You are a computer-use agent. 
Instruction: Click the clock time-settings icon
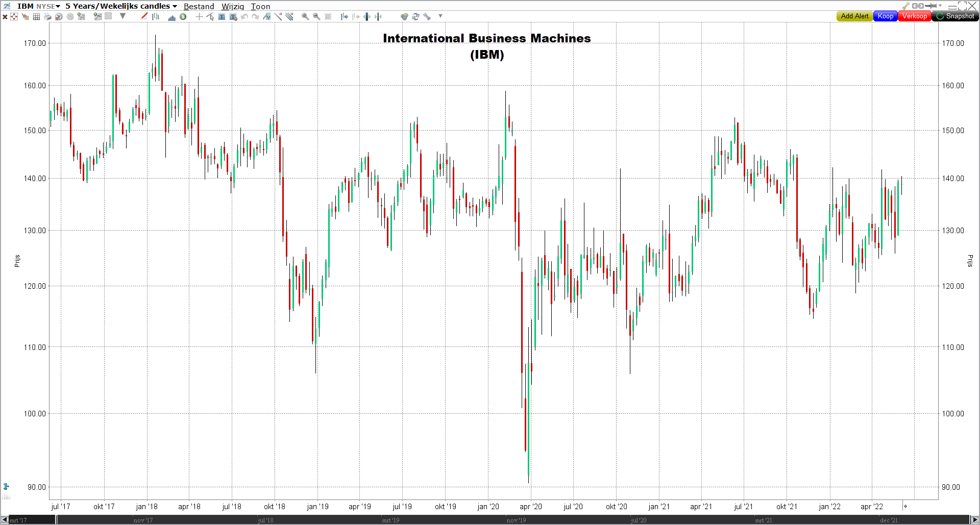(59, 17)
